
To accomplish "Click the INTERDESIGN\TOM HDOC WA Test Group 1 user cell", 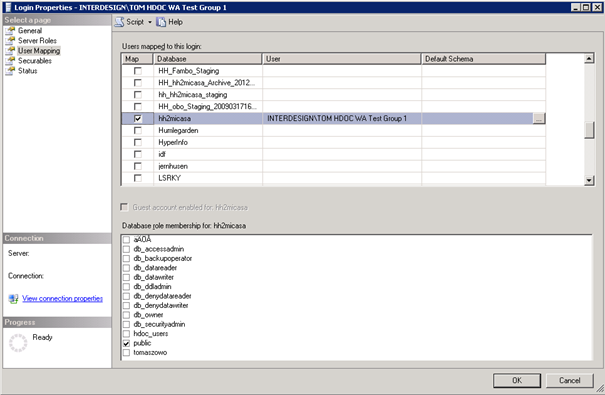I will (x=341, y=118).
